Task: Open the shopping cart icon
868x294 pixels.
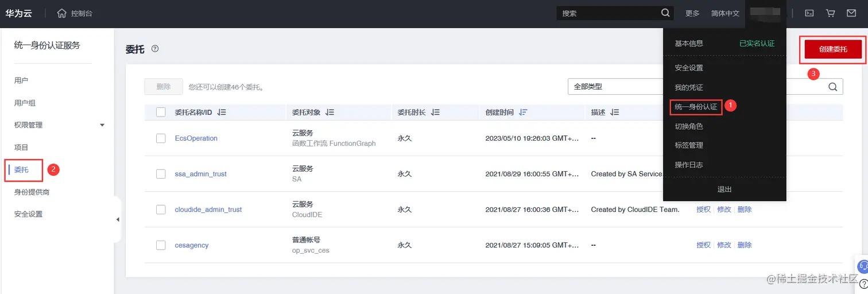Action: point(830,13)
